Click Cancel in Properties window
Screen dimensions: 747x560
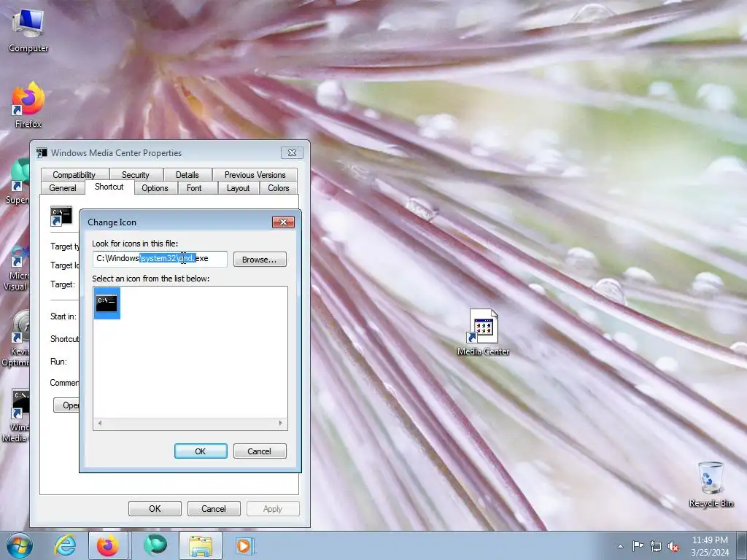[214, 508]
